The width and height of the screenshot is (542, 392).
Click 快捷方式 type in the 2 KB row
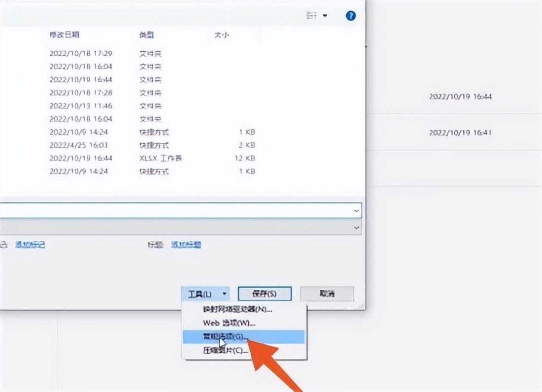point(154,145)
